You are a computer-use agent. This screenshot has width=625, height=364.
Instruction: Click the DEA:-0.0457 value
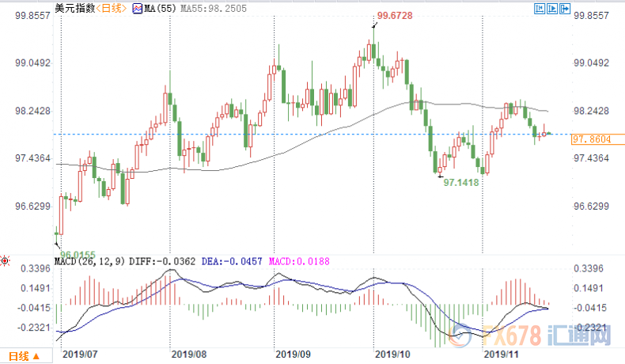click(232, 262)
